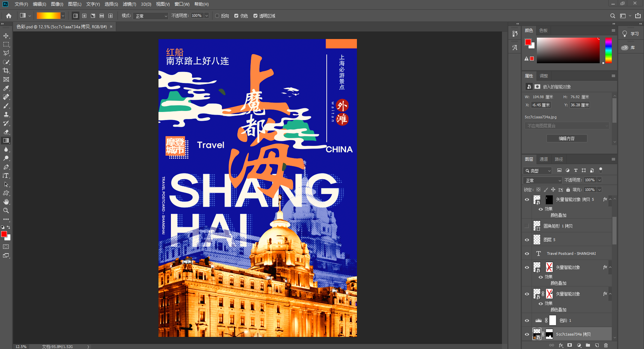Enable the 反向 reverse checkbox
Viewport: 644px width, 349px height.
click(x=217, y=16)
